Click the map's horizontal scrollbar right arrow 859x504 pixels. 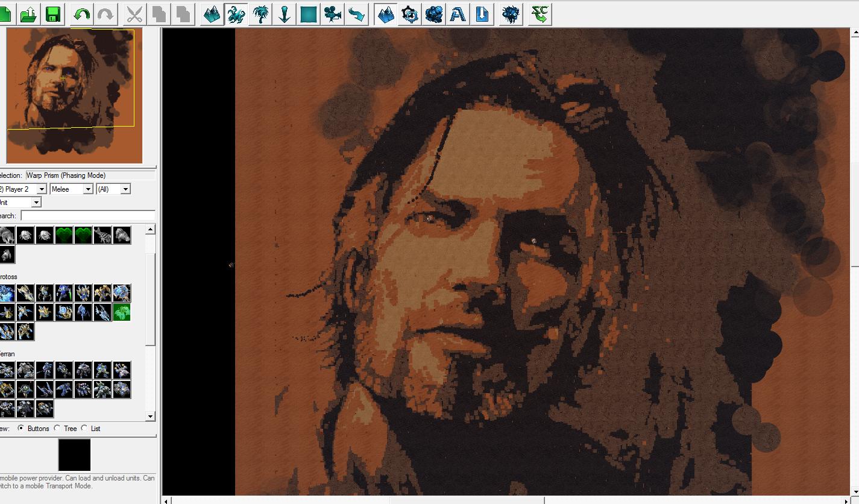tap(846, 500)
